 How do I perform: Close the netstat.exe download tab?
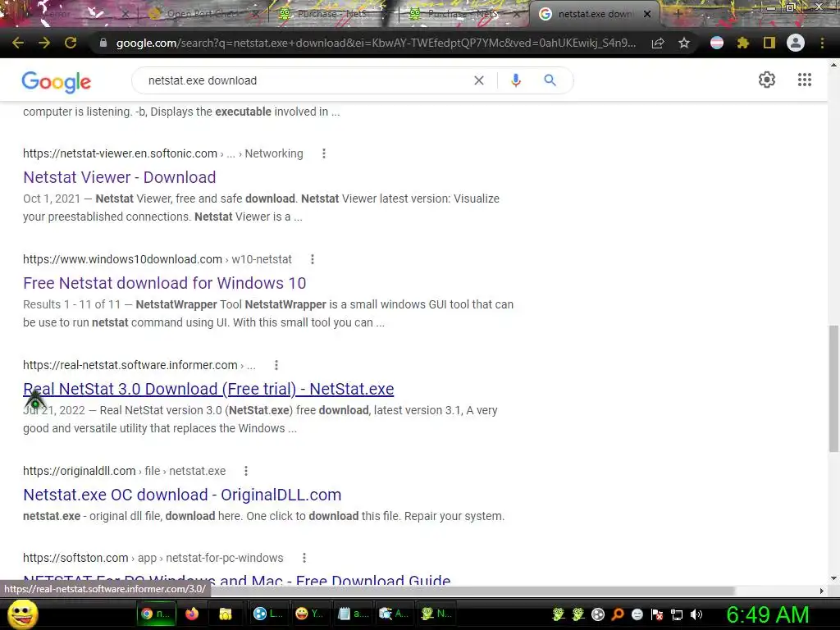(x=647, y=14)
